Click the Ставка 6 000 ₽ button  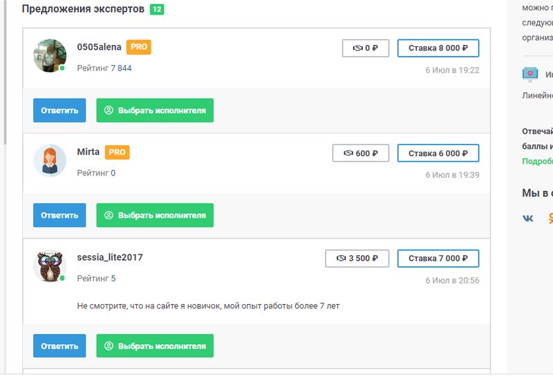[438, 153]
